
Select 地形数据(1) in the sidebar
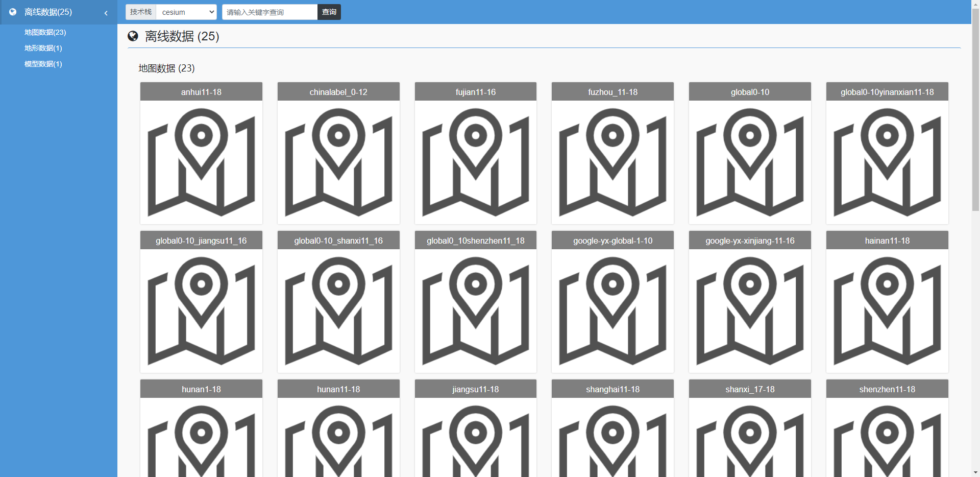[43, 48]
